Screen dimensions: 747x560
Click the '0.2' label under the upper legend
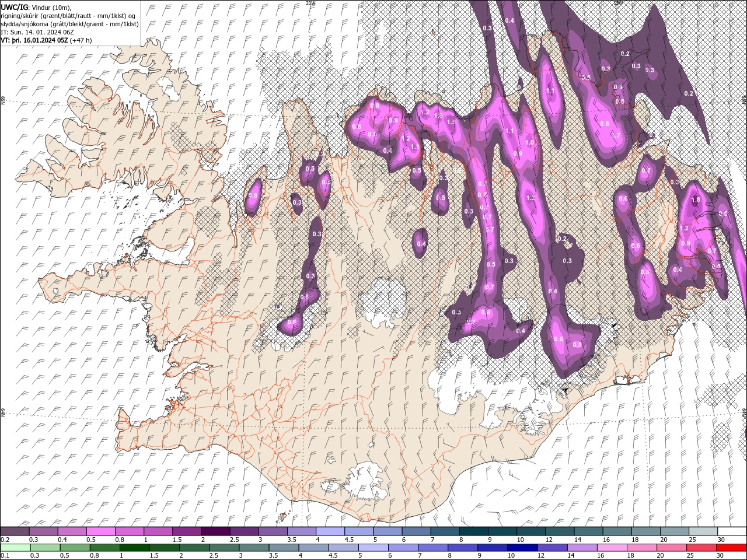click(x=5, y=540)
